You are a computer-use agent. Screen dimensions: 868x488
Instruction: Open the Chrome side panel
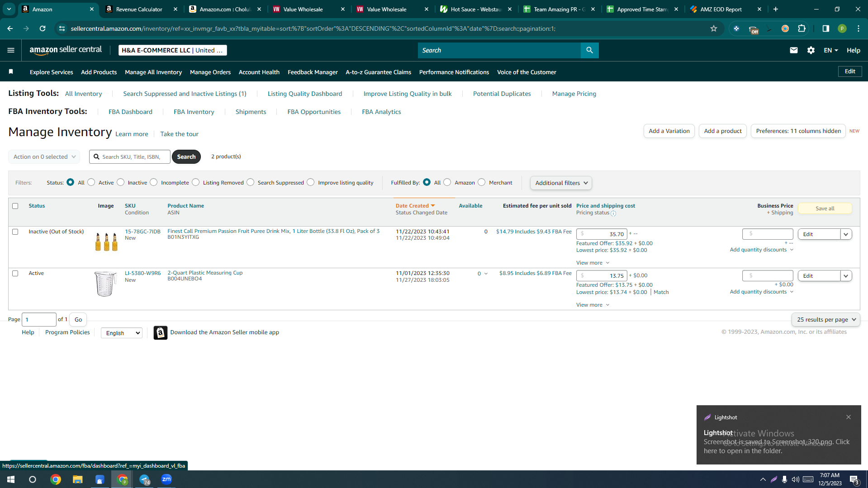click(825, 28)
